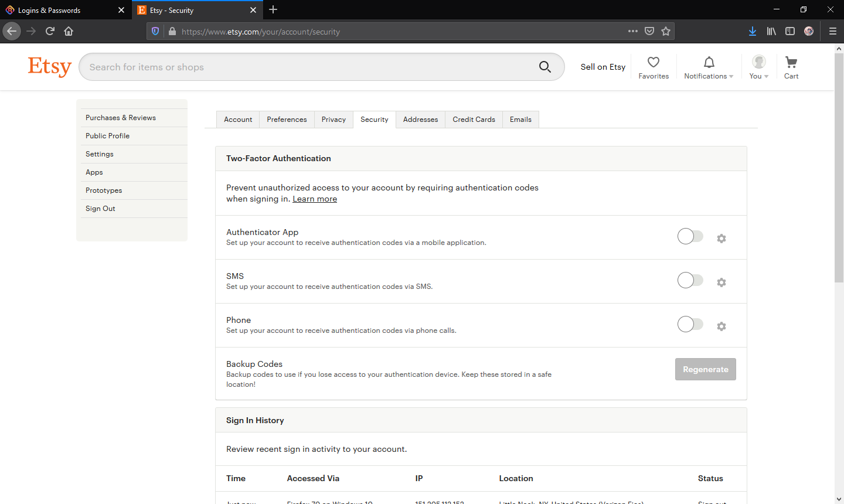Click the browser Forward arrow
The height and width of the screenshot is (504, 844).
coord(31,31)
